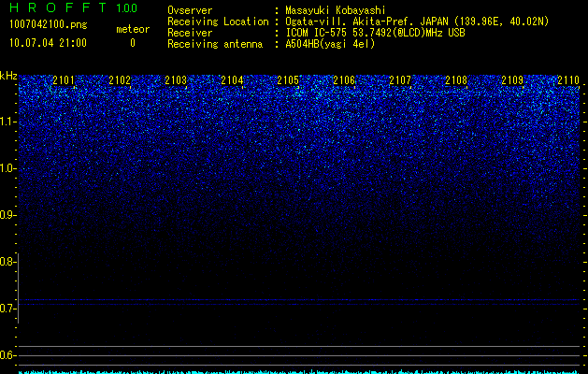Click the 2103 time marker
The width and height of the screenshot is (588, 374).
pos(176,79)
